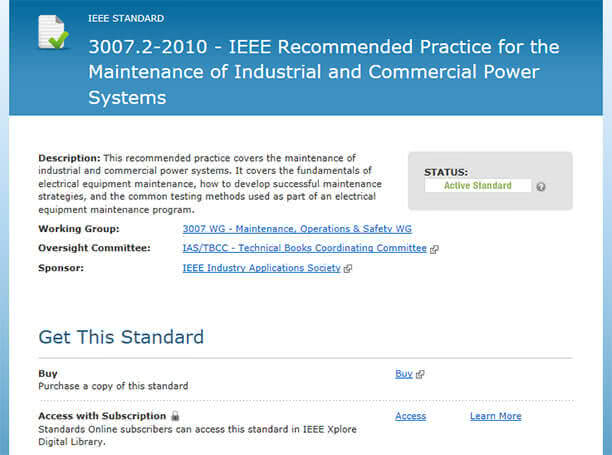The height and width of the screenshot is (455, 612).
Task: Click the Access link
Action: (x=410, y=416)
